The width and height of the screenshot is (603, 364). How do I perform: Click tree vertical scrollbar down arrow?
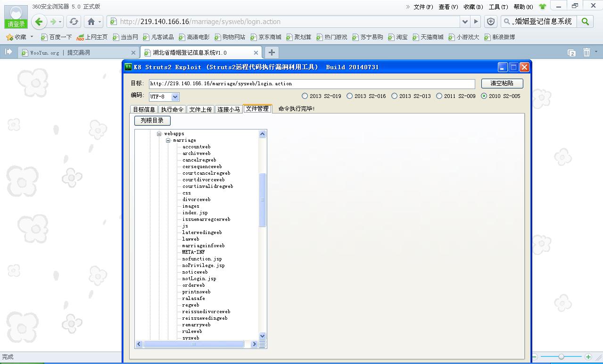click(263, 336)
